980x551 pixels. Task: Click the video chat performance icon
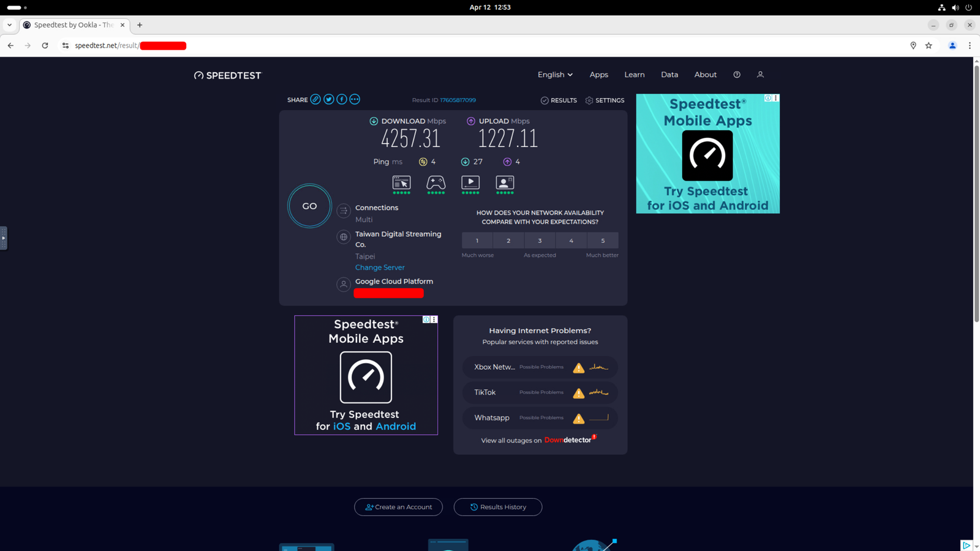505,184
